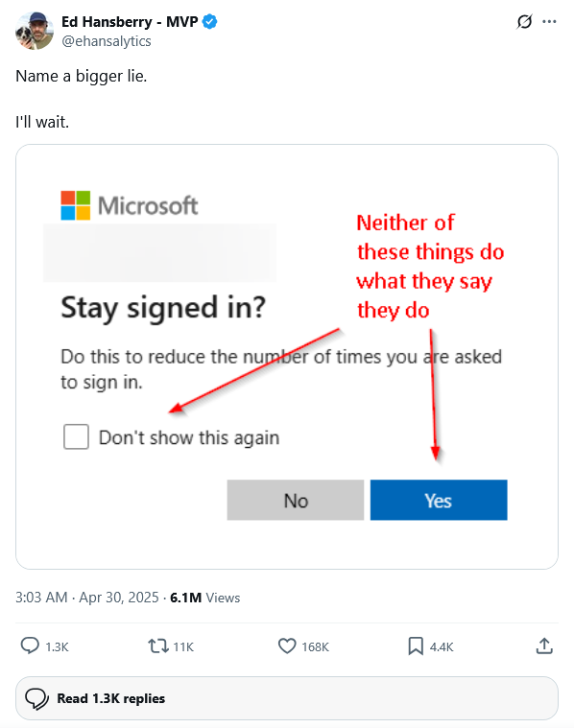Bookmark this post using bookmark icon

(x=416, y=646)
